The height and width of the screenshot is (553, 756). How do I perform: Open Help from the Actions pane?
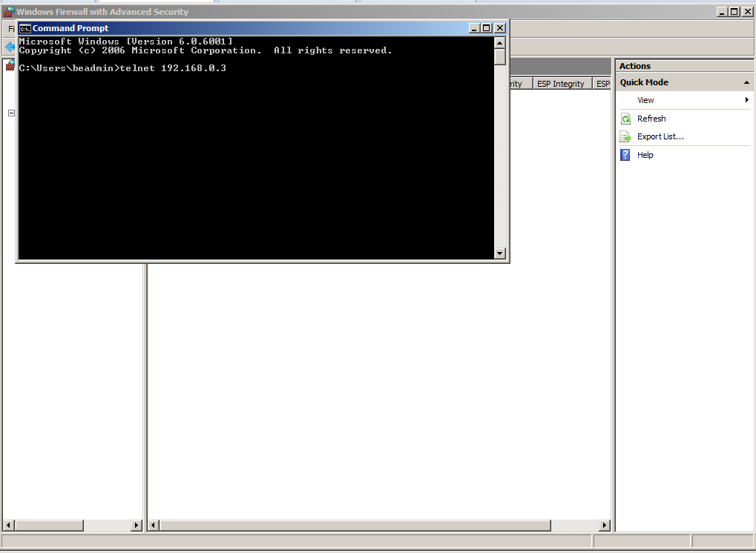coord(645,155)
